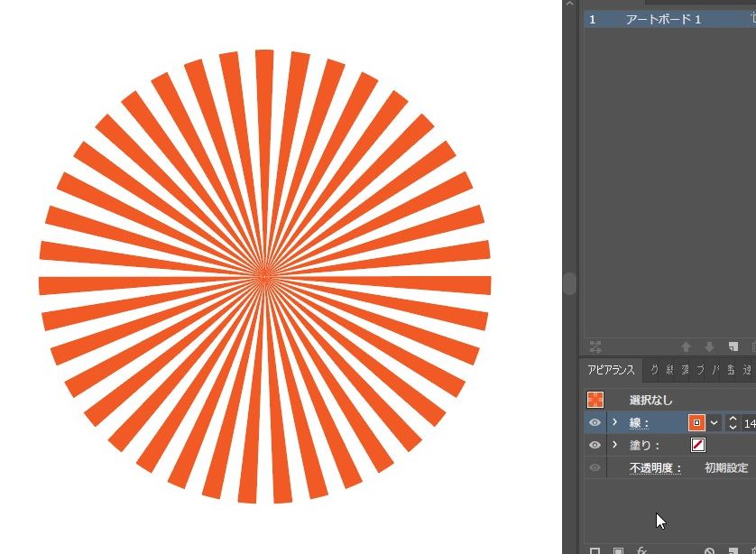Image resolution: width=756 pixels, height=554 pixels.
Task: Click the orange stroke color swatch
Action: (696, 422)
